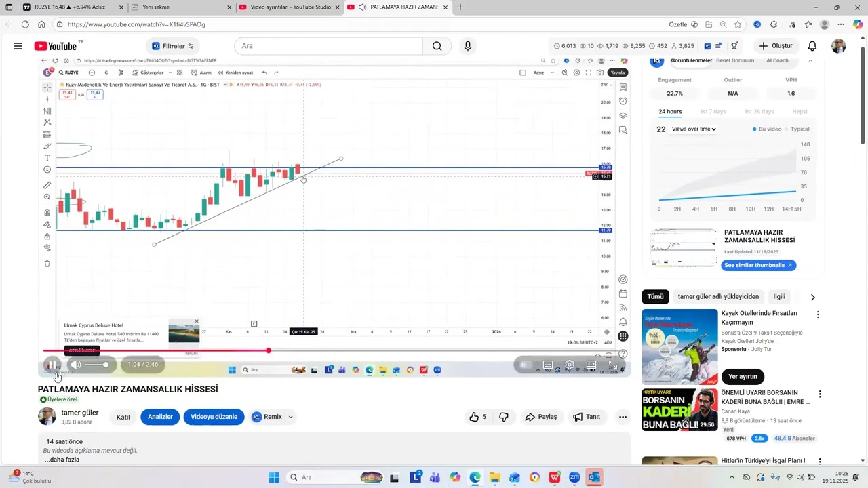
Task: Select the tamer güler adlı yükleyiciden chip
Action: (718, 297)
